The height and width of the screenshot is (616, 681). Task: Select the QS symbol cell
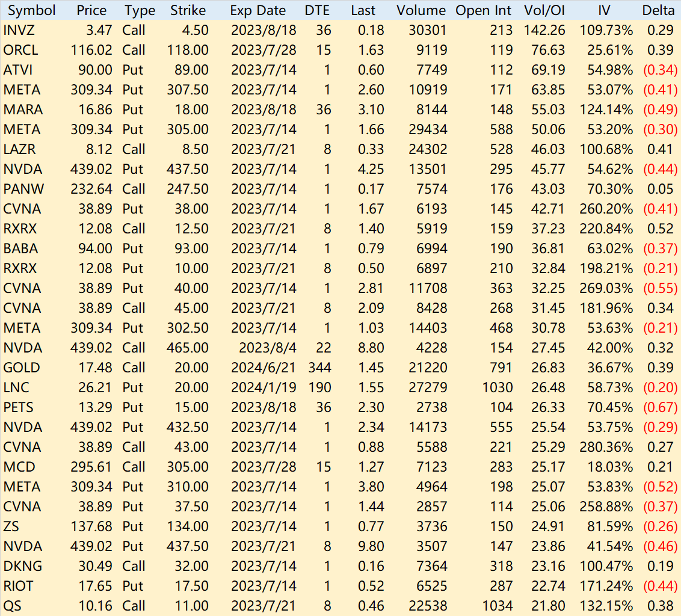[12, 606]
